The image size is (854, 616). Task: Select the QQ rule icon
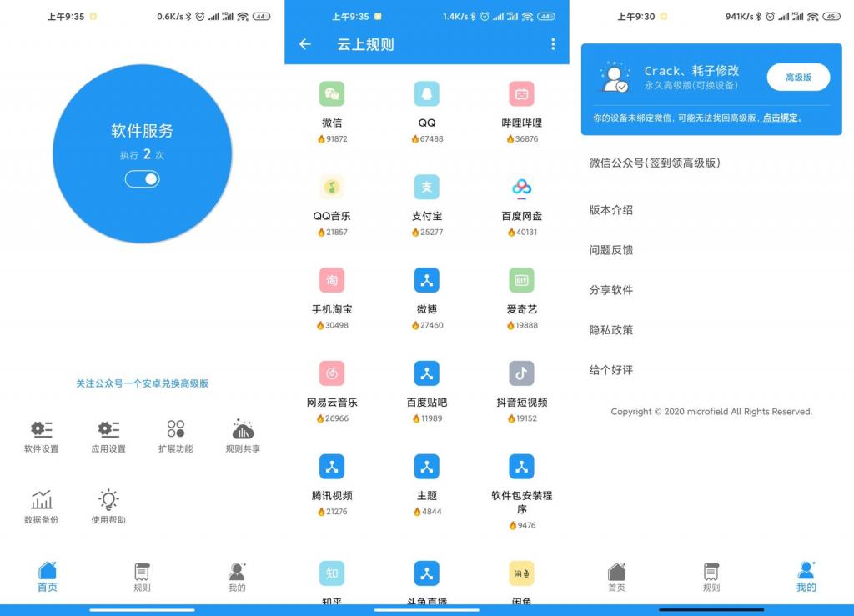pyautogui.click(x=427, y=92)
